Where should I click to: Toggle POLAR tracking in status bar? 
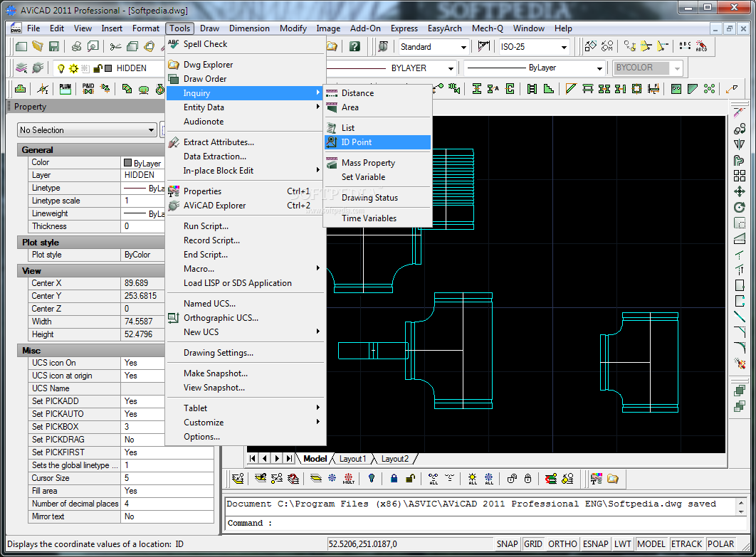click(721, 544)
